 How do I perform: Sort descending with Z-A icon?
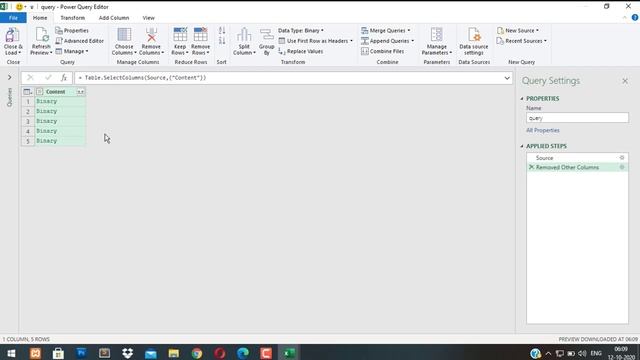pos(222,41)
